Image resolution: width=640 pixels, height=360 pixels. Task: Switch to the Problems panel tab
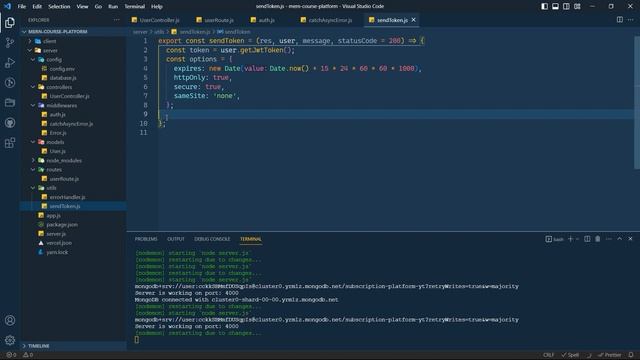tap(146, 239)
